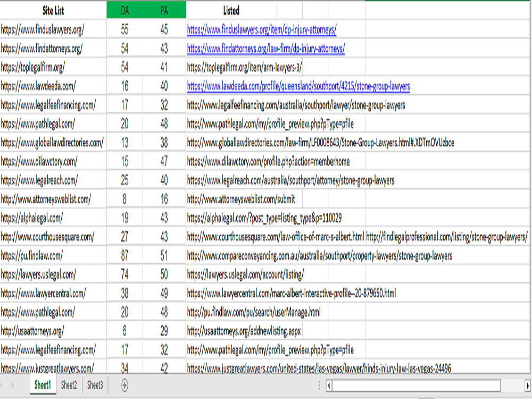Select the justgreatlawyers hinds-injury-law-las-vegas cell
The height and width of the screenshot is (399, 532).
click(x=319, y=368)
